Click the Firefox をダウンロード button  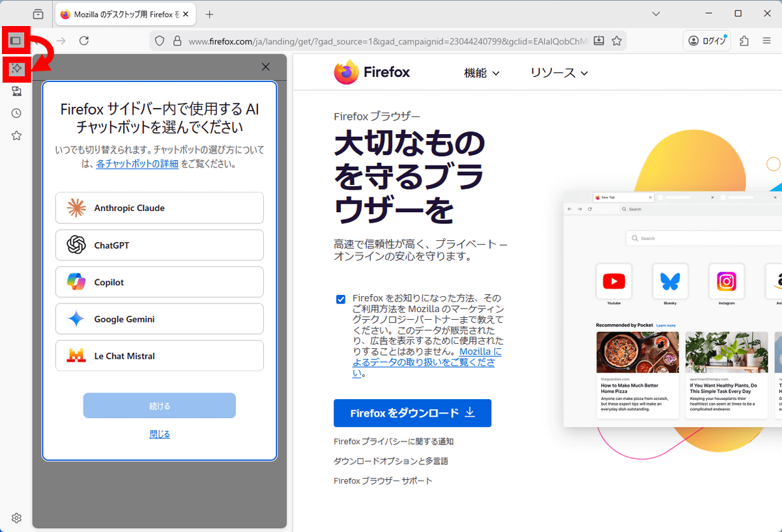(x=412, y=413)
